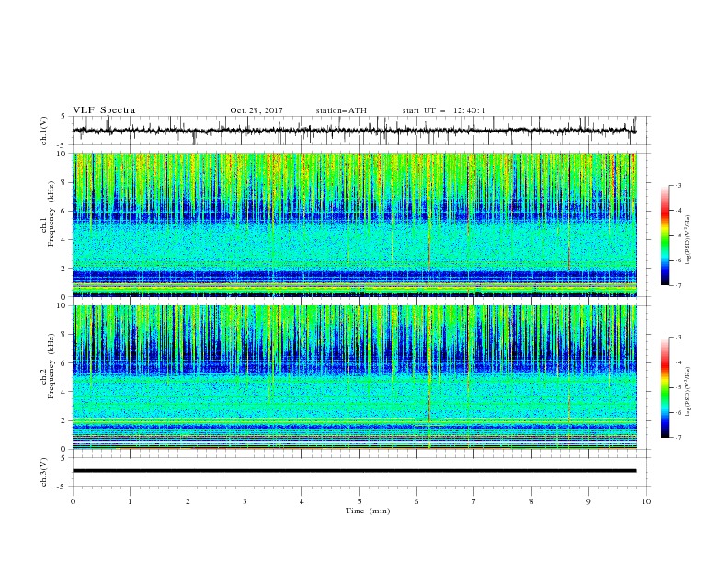Click time axis tick label "0"
Image resolution: width=728 pixels, height=563 pixels.
[73, 501]
